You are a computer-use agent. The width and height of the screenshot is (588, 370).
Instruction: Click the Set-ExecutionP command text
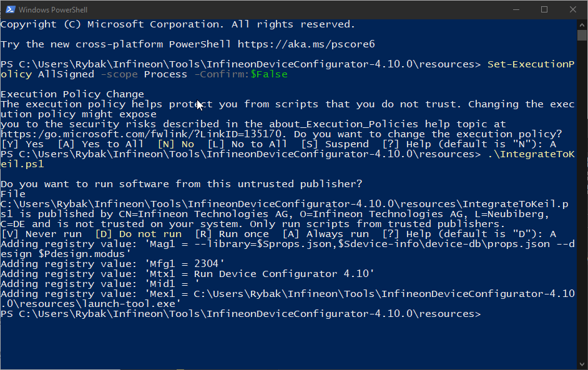pos(531,64)
